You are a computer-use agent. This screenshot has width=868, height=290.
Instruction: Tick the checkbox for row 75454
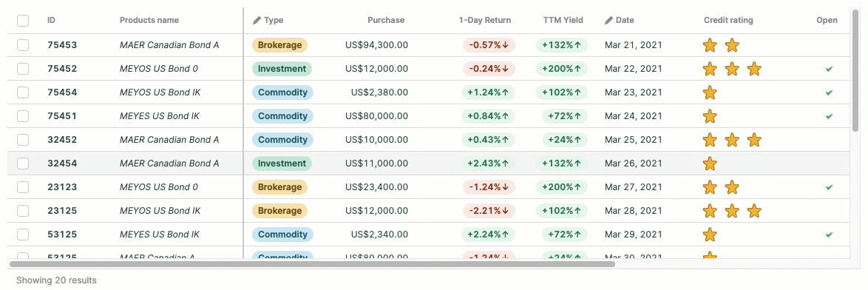[23, 92]
